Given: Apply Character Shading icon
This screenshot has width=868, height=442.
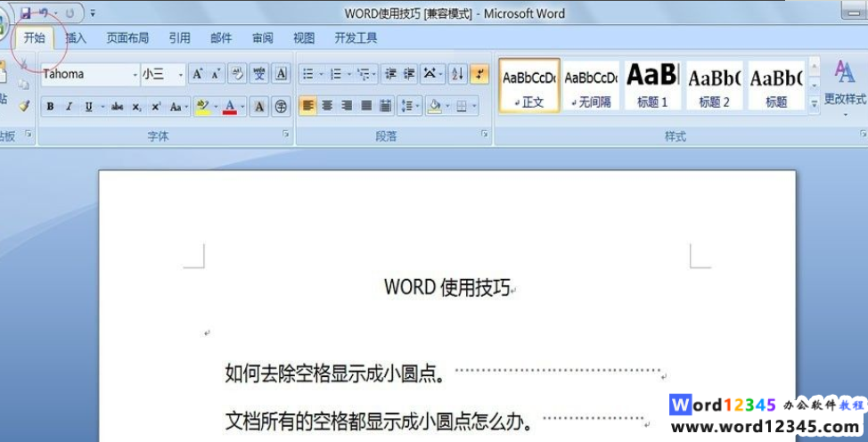Looking at the screenshot, I should point(259,107).
